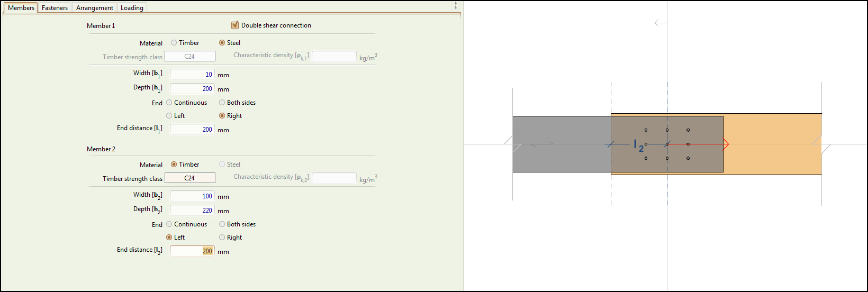Click Member 2 Depth h2 field
This screenshot has height=292, width=868.
(x=192, y=211)
